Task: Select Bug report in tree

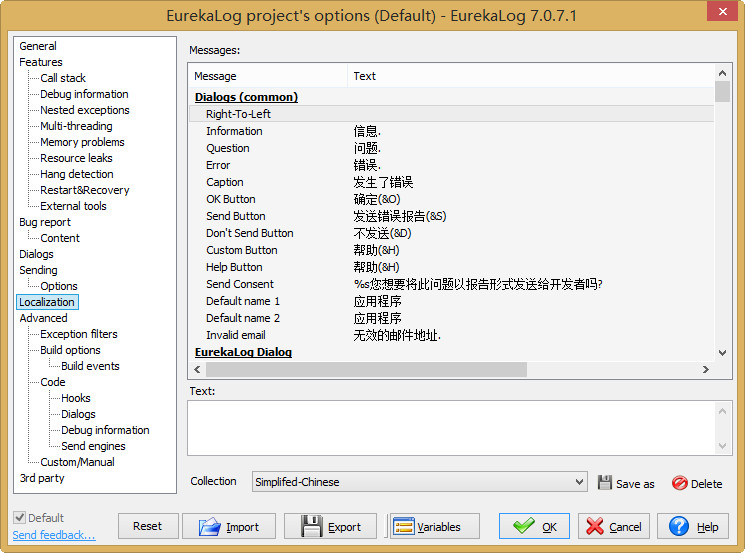Action: [45, 222]
